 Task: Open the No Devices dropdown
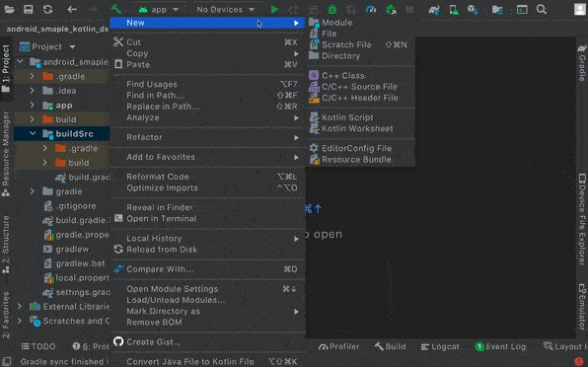click(225, 9)
